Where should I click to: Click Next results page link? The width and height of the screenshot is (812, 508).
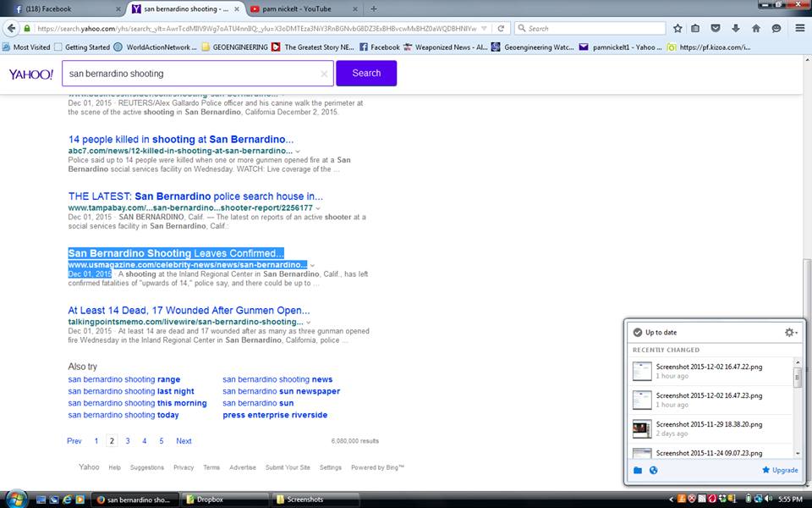(x=184, y=441)
